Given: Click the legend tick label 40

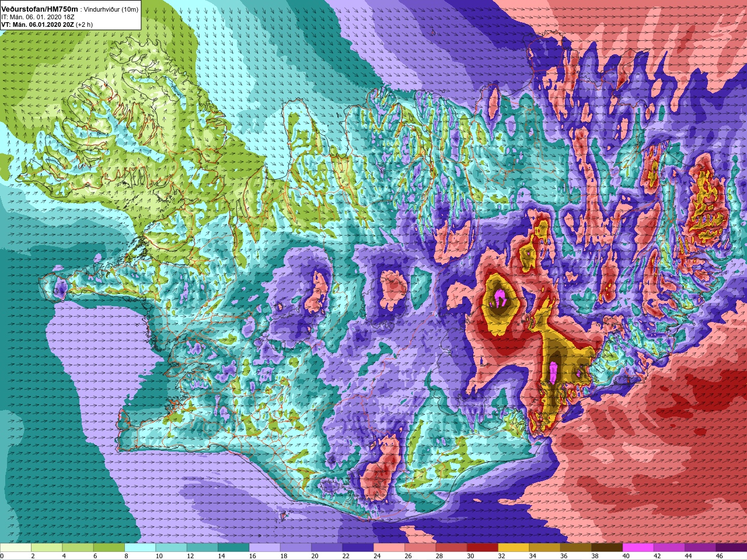Looking at the screenshot, I should tap(626, 556).
